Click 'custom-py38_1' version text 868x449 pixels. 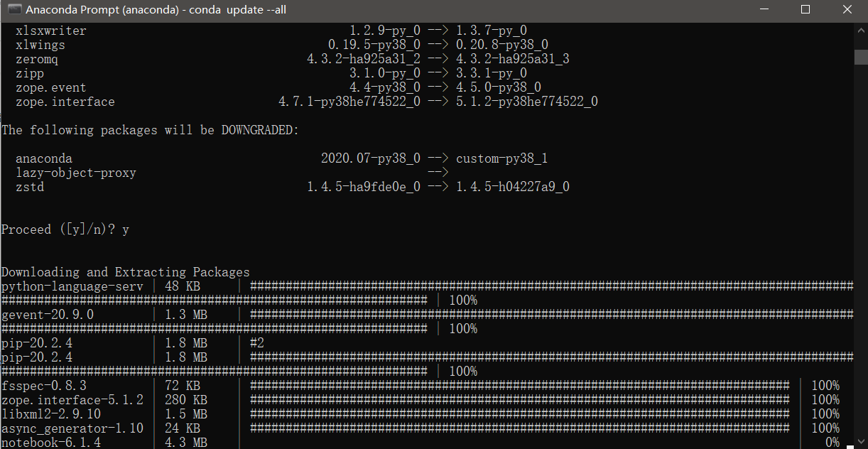point(502,159)
